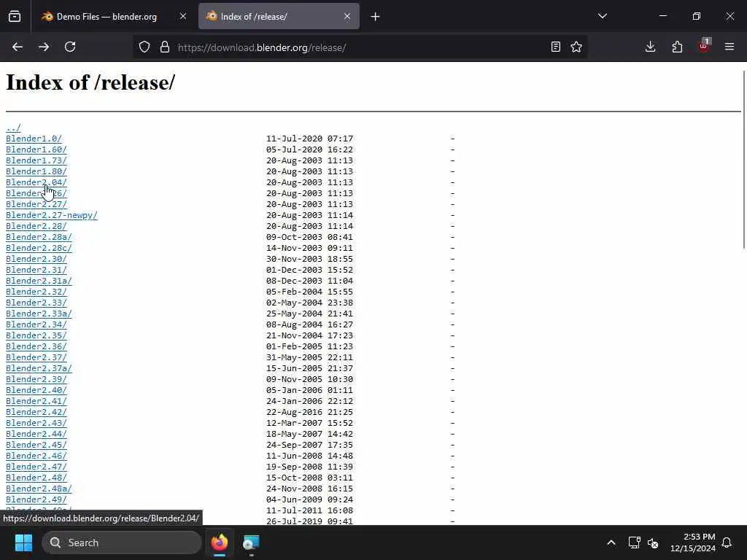Go forward one page
The width and height of the screenshot is (747, 560).
point(44,47)
